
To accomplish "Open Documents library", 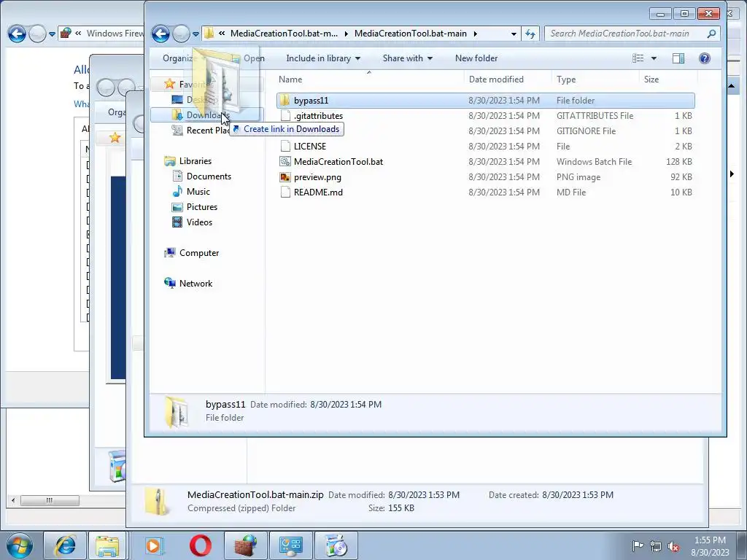I will coord(208,176).
